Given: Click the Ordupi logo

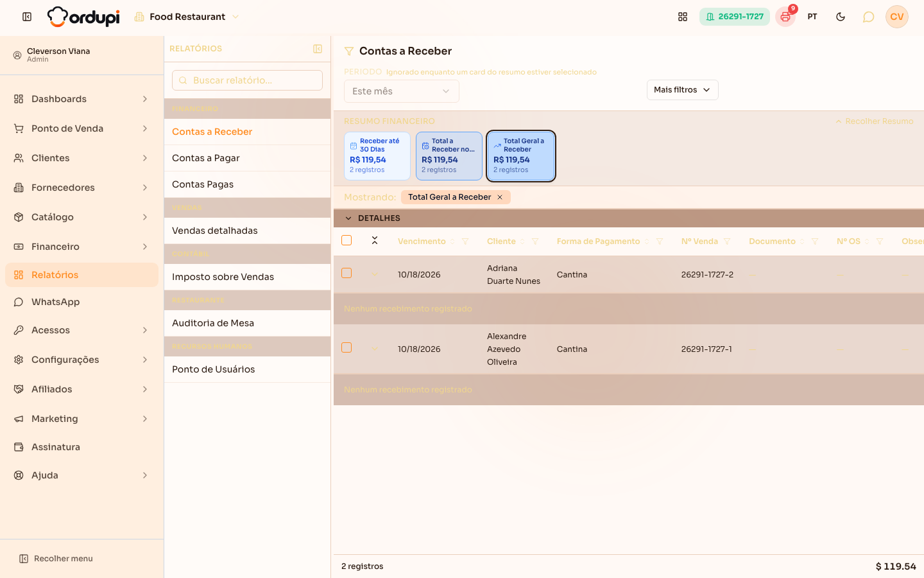Looking at the screenshot, I should [x=83, y=17].
